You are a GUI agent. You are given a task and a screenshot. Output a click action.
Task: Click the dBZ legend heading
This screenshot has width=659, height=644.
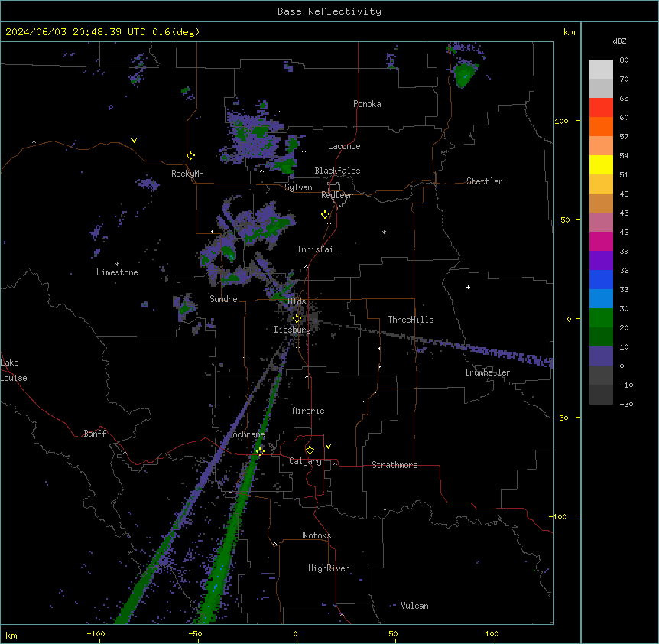coord(619,41)
